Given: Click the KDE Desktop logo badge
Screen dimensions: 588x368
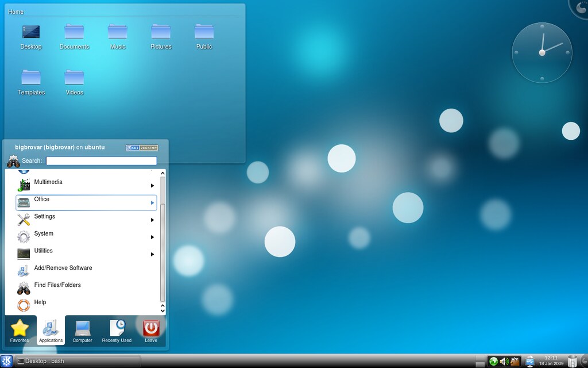Looking at the screenshot, I should click(142, 148).
